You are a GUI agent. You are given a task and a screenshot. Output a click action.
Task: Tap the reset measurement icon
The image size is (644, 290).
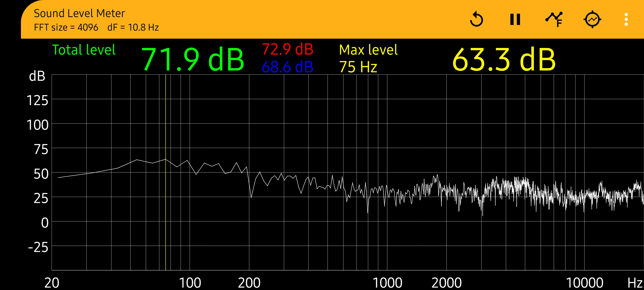pyautogui.click(x=477, y=19)
